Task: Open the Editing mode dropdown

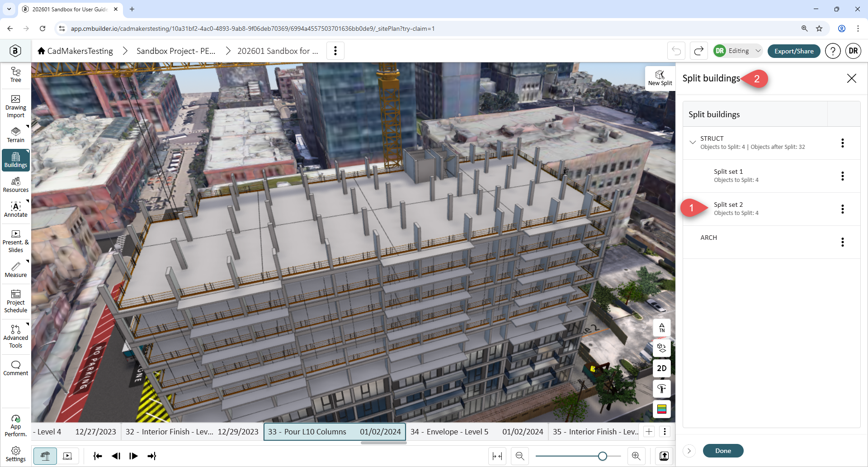Action: (x=738, y=51)
